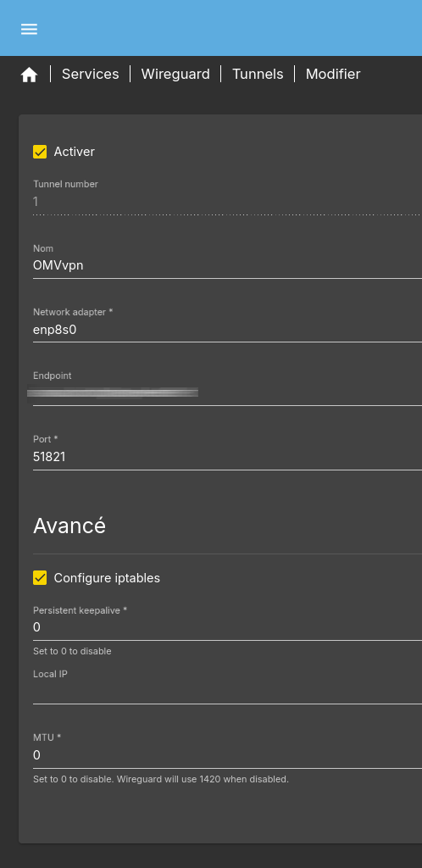Open the Network adapter selector enp8s0
422x868 pixels.
click(227, 330)
